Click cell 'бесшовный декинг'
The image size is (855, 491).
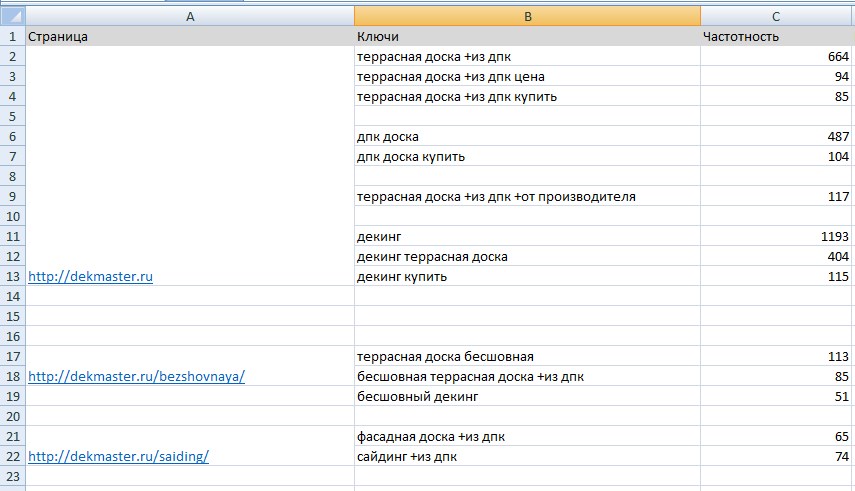click(527, 397)
